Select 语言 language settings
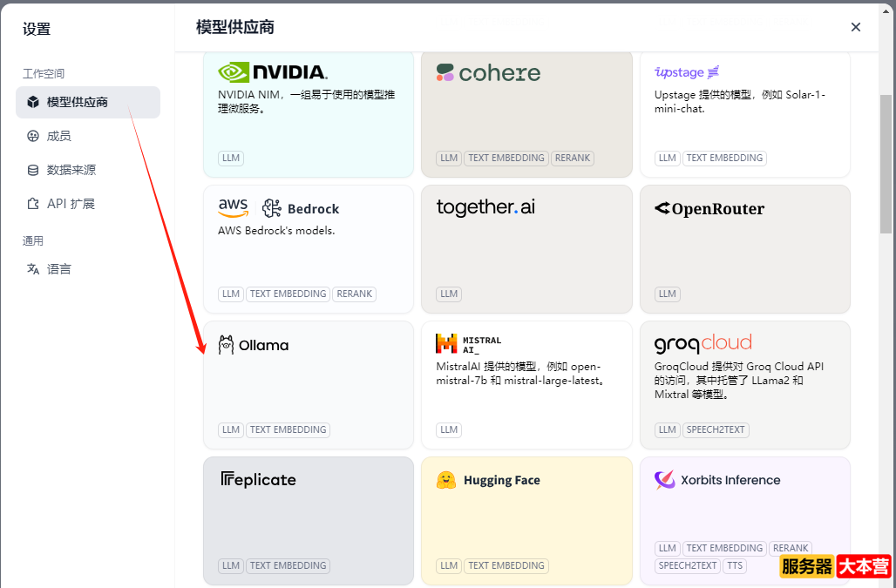This screenshot has width=896, height=588. click(x=59, y=269)
